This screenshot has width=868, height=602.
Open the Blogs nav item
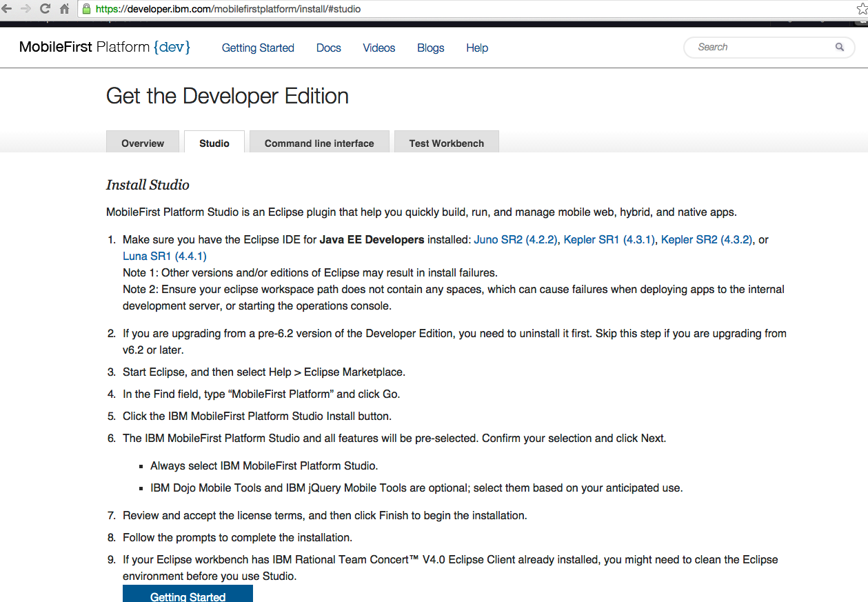[x=431, y=48]
